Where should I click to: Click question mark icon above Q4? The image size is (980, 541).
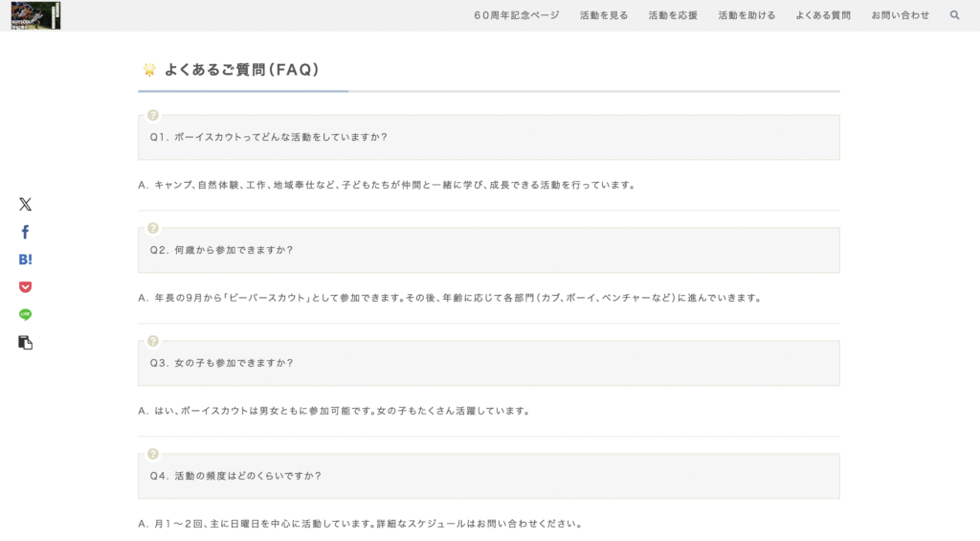152,454
